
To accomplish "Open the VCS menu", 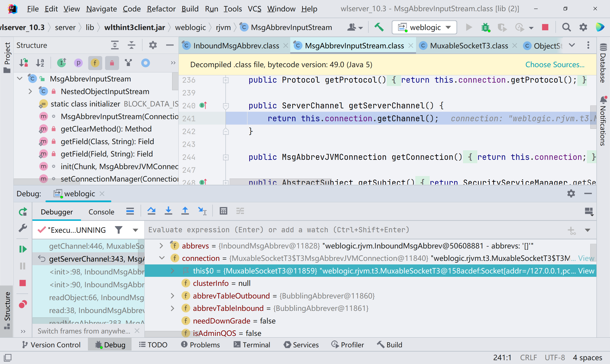I will (254, 9).
